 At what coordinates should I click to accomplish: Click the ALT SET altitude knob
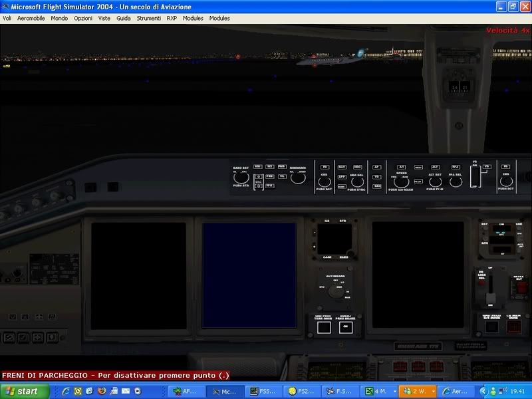tap(435, 182)
